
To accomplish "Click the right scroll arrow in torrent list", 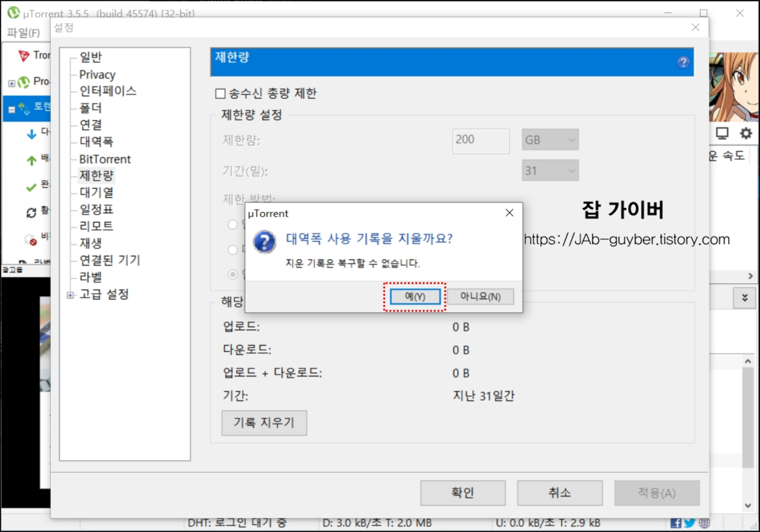I will tap(750, 276).
